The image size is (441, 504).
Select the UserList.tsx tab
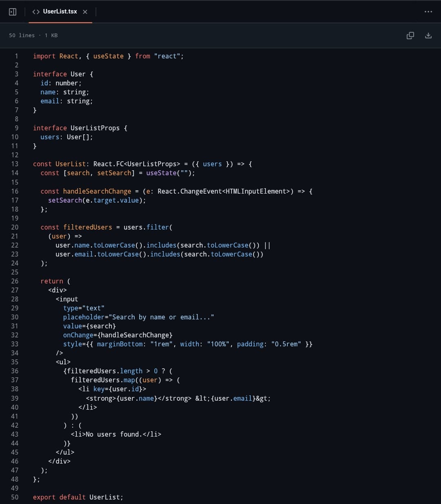coord(60,11)
